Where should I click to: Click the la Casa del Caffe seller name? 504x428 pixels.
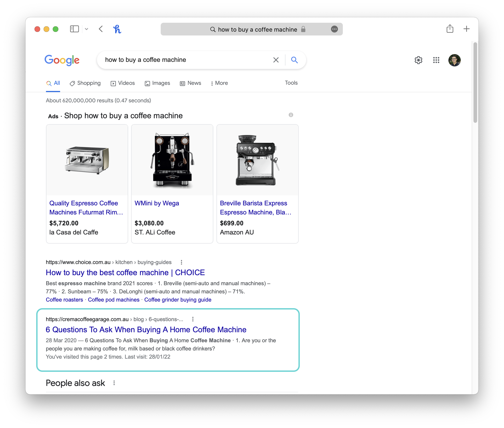pos(74,232)
